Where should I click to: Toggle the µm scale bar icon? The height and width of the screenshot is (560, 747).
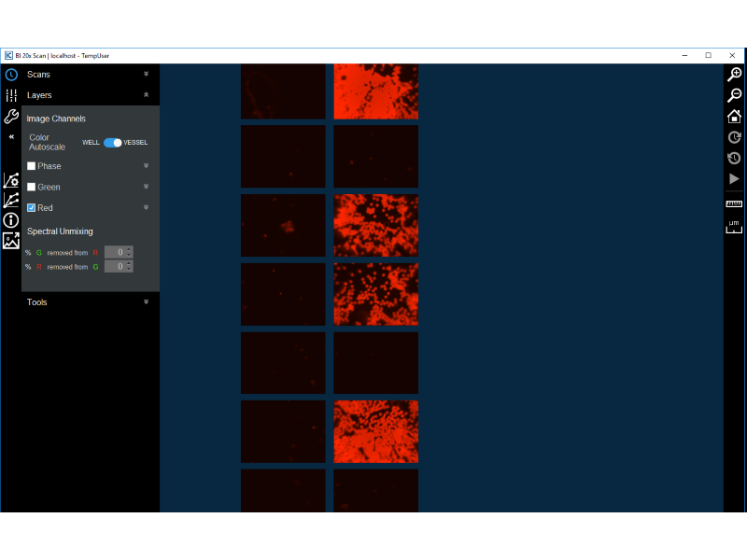[x=734, y=227]
